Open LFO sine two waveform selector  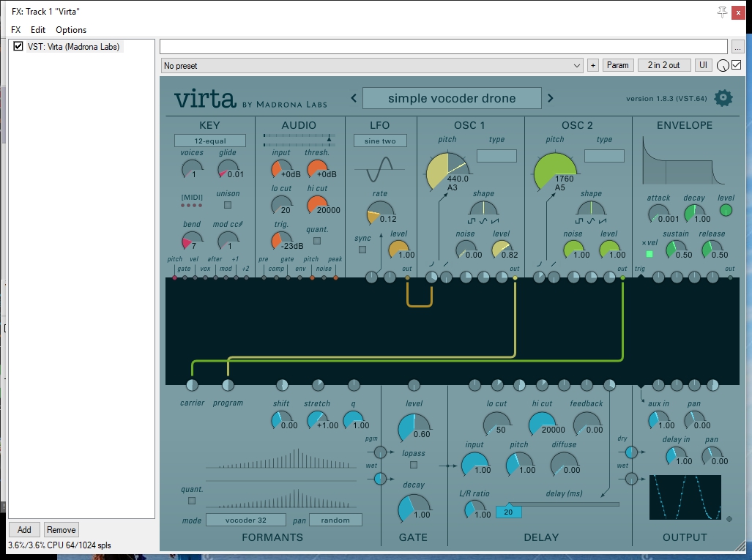pyautogui.click(x=380, y=141)
